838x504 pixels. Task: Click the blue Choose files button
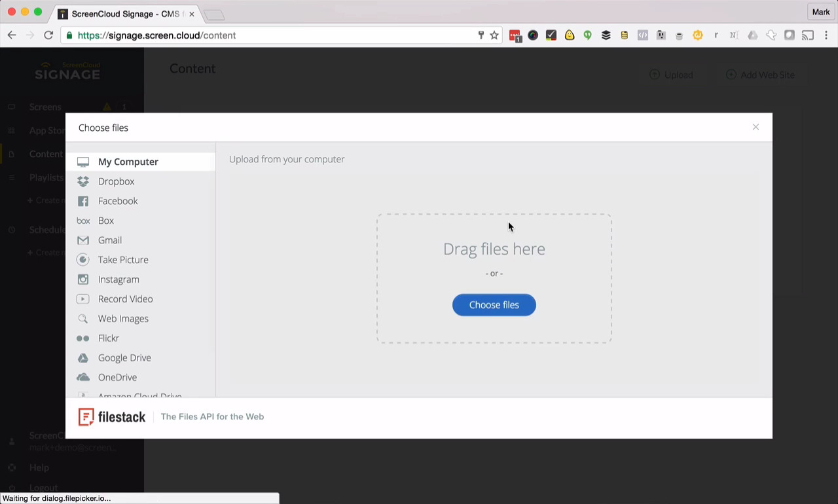(494, 305)
